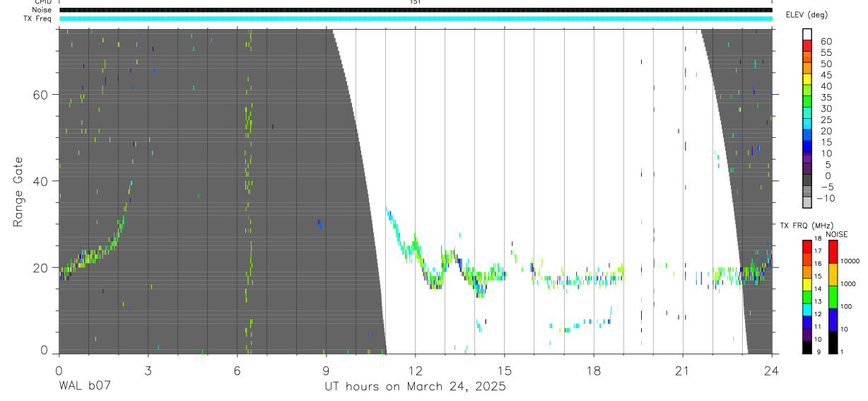
Task: Select the red top swatch of TX FRQ colorbar
Action: pos(807,247)
